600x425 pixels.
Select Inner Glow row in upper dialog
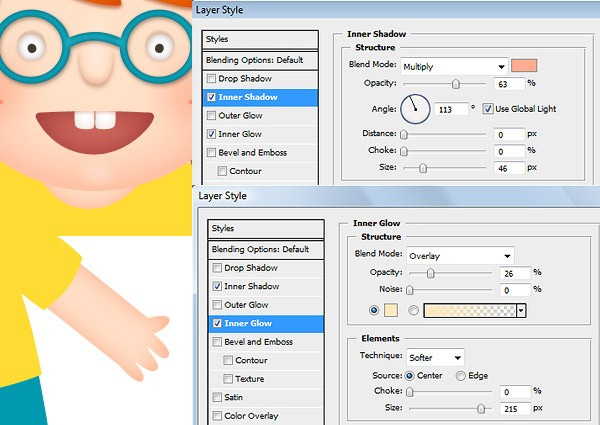(x=260, y=134)
